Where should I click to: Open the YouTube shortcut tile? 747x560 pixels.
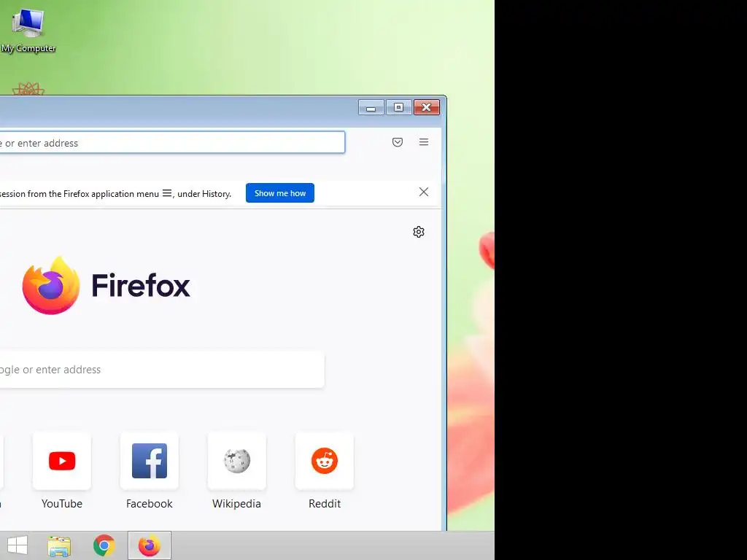[62, 461]
